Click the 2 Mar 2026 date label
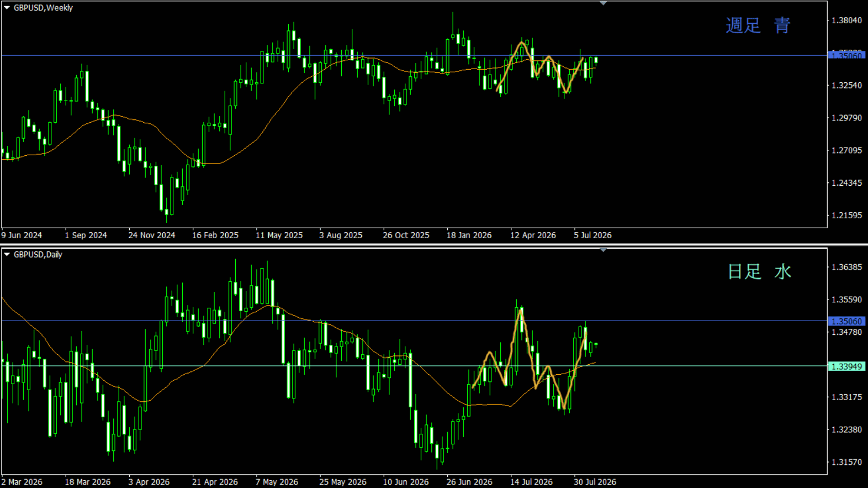This screenshot has height=488, width=868. click(22, 482)
